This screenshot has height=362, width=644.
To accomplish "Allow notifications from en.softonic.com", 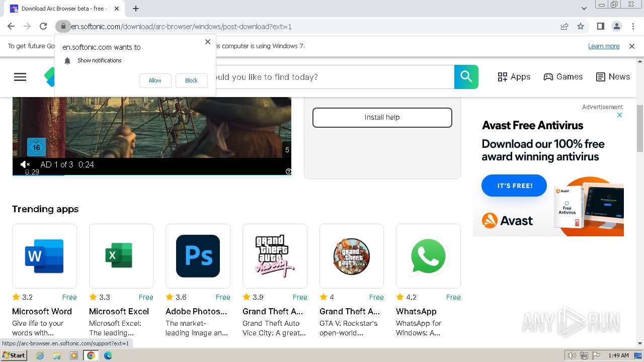I will click(x=155, y=80).
